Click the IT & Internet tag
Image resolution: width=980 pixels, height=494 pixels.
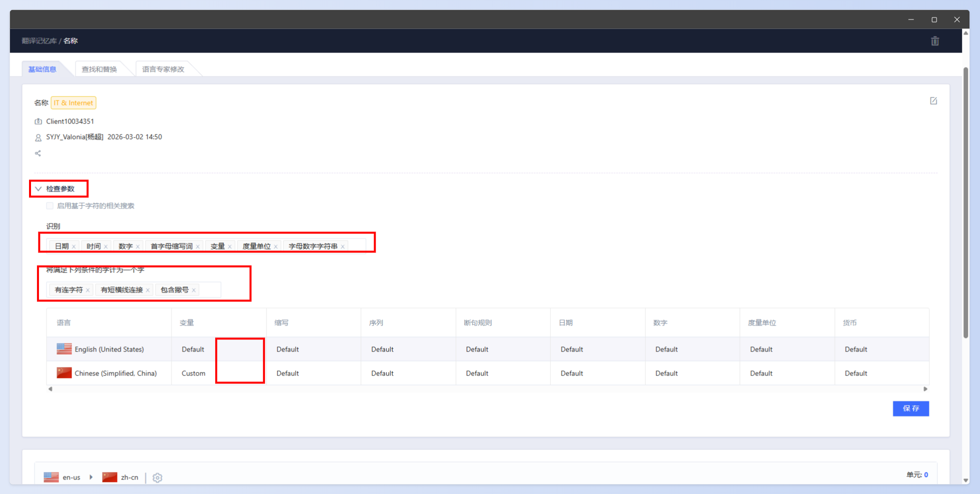74,103
